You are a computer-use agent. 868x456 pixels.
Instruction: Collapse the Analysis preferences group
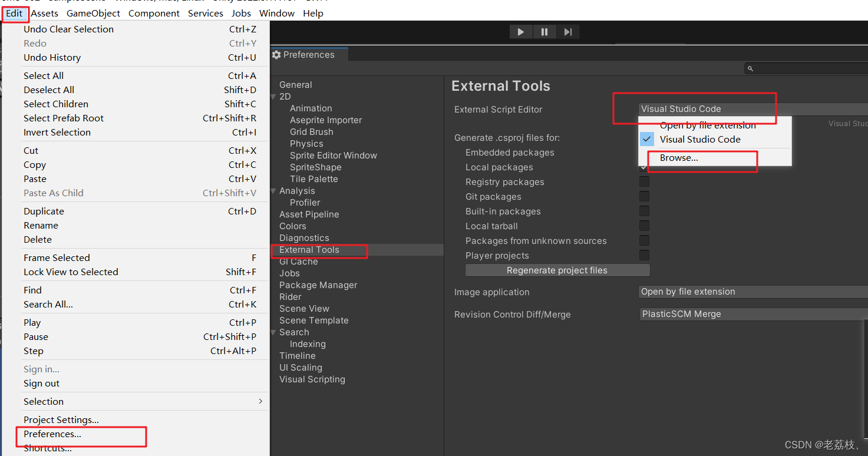click(x=273, y=191)
